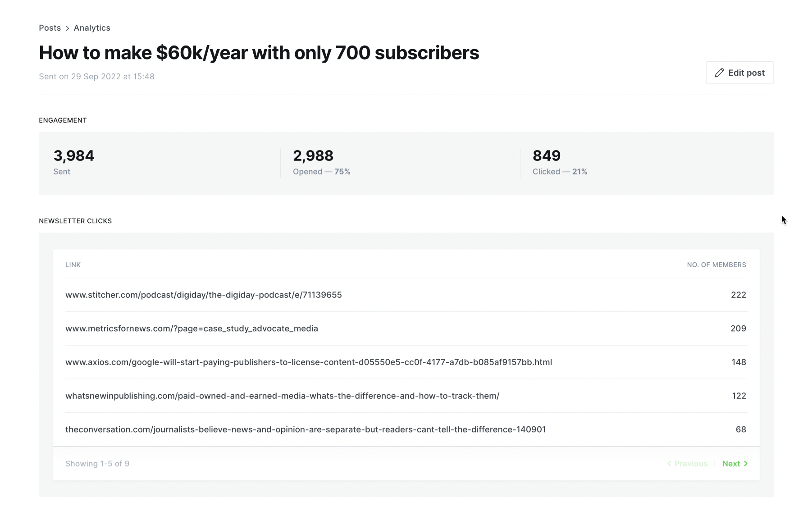Open the metricsfornews.com case study link
Image resolution: width=812 pixels, height=512 pixels.
tap(192, 329)
